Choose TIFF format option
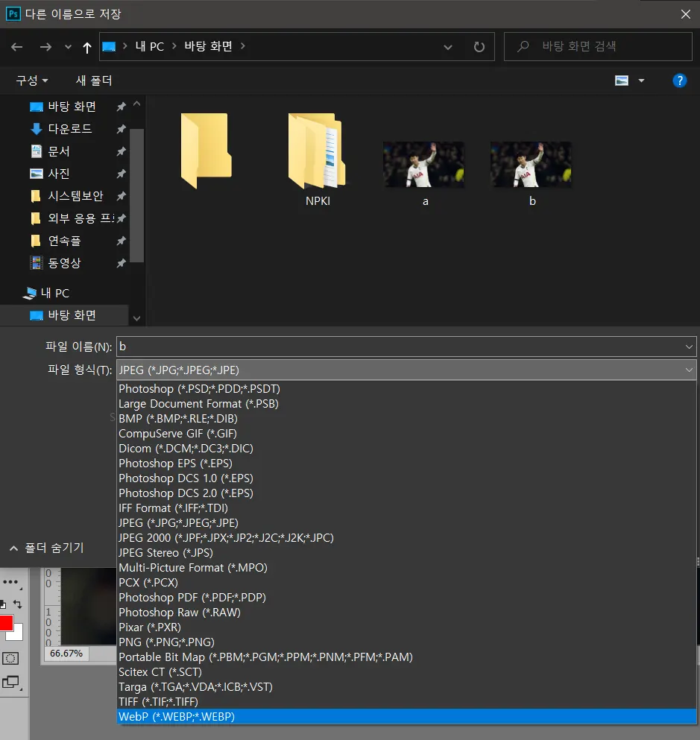Image resolution: width=700 pixels, height=740 pixels. [x=406, y=702]
